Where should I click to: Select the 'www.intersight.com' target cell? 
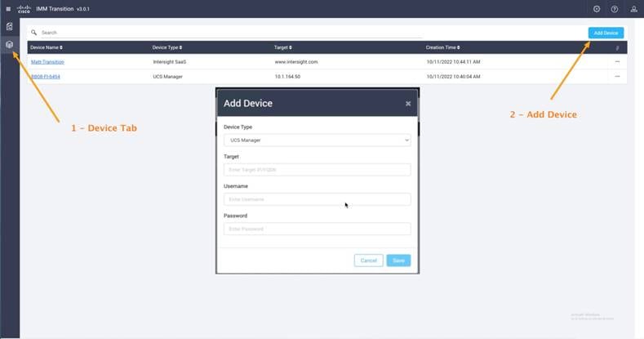(296, 62)
